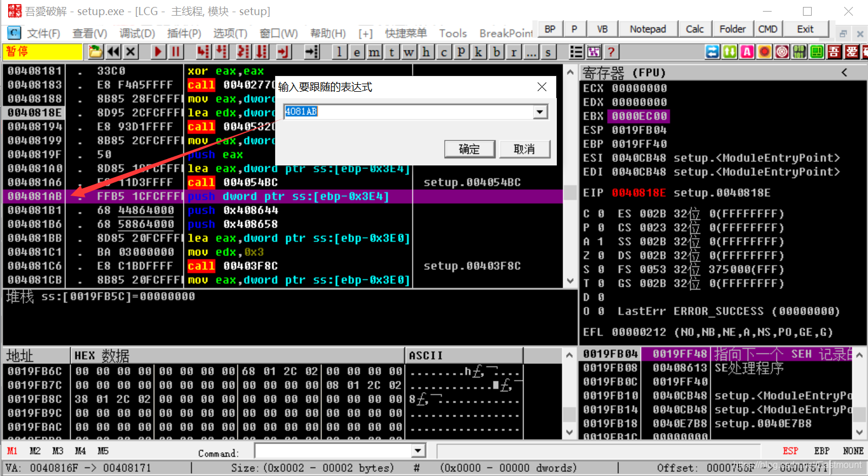Click the step over toolbar icon

click(222, 52)
